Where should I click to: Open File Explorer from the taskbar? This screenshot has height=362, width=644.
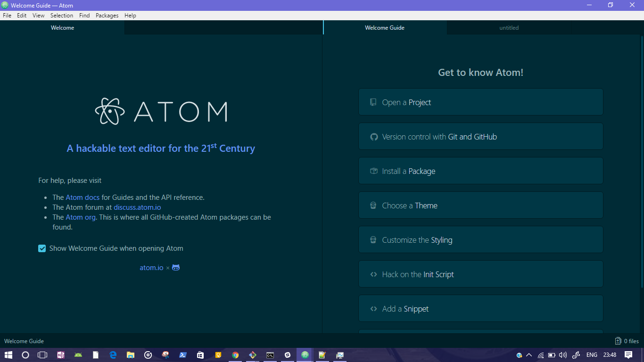coord(130,355)
